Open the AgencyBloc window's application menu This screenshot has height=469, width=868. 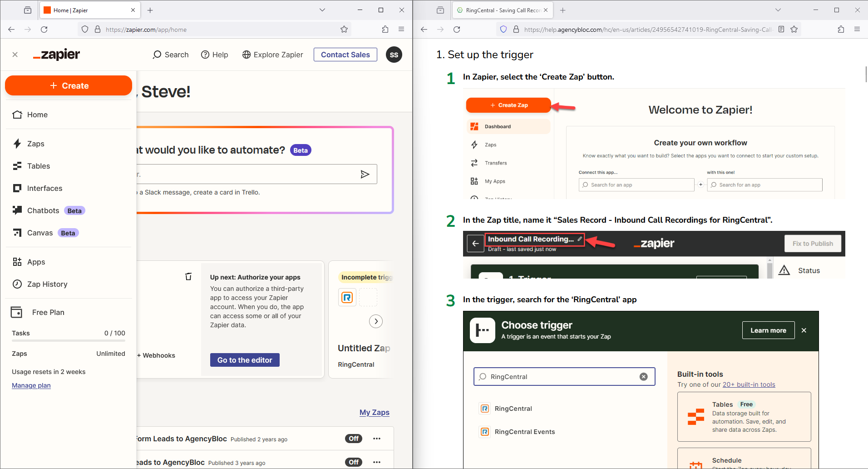[857, 29]
